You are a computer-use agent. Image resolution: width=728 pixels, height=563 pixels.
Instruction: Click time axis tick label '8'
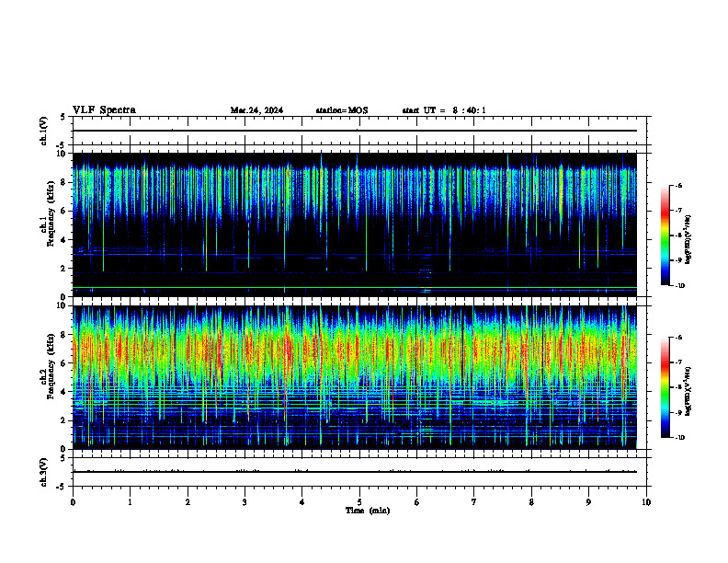(x=531, y=502)
